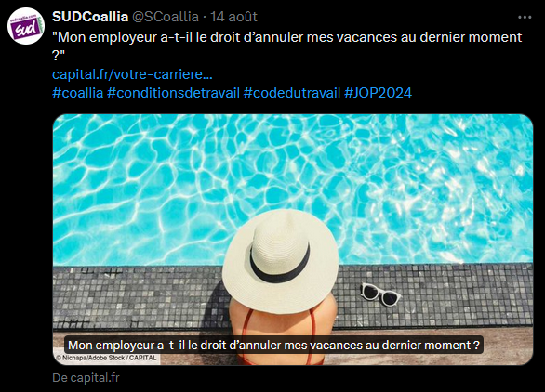Open the #codedutravail hashtag
Image resolution: width=545 pixels, height=392 pixels.
pos(292,93)
